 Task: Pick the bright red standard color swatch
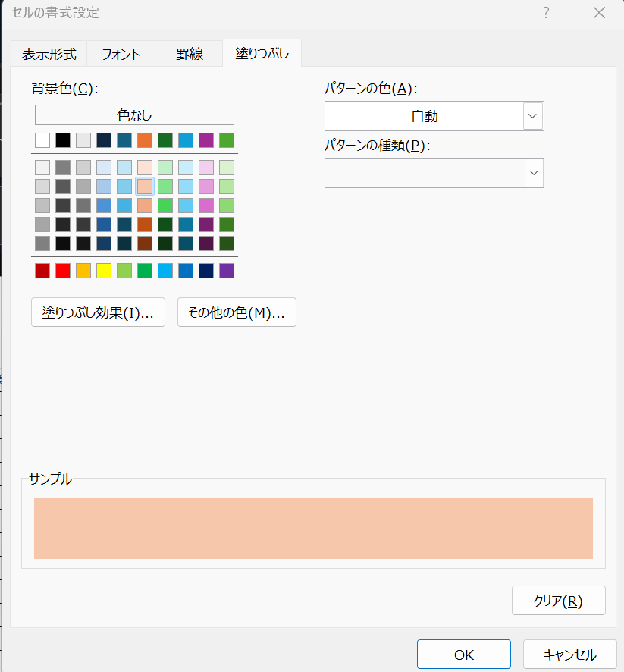tap(63, 271)
